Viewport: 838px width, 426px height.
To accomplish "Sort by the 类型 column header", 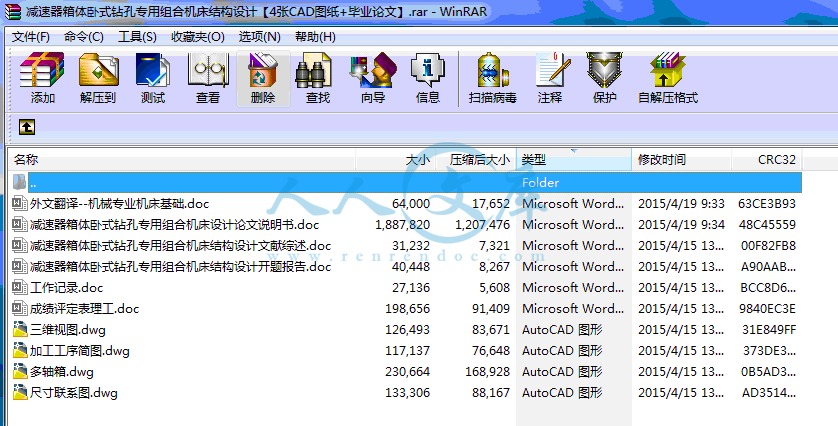I will click(573, 159).
